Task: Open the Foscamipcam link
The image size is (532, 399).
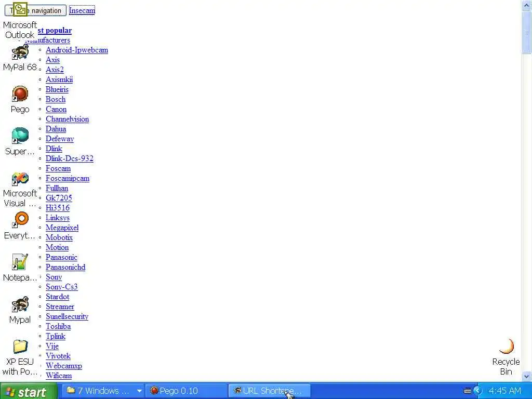Action: pos(68,178)
